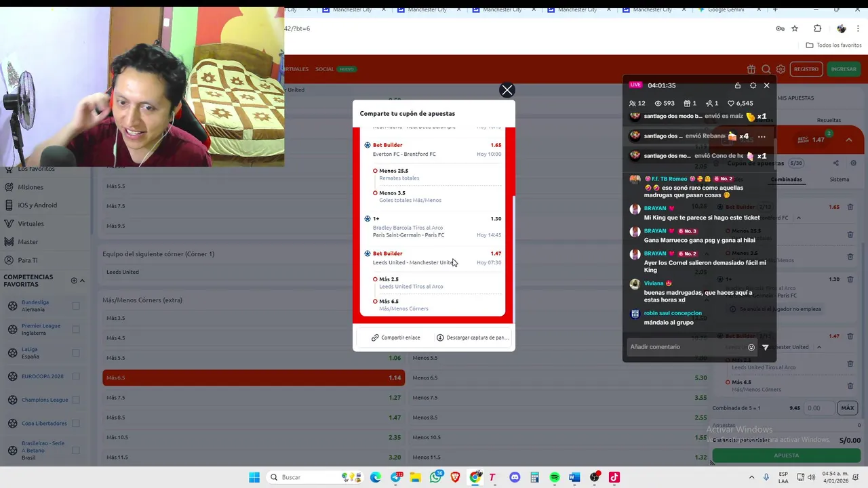The width and height of the screenshot is (868, 488).
Task: Check the Copa Libertadores checkbox
Action: point(76,424)
